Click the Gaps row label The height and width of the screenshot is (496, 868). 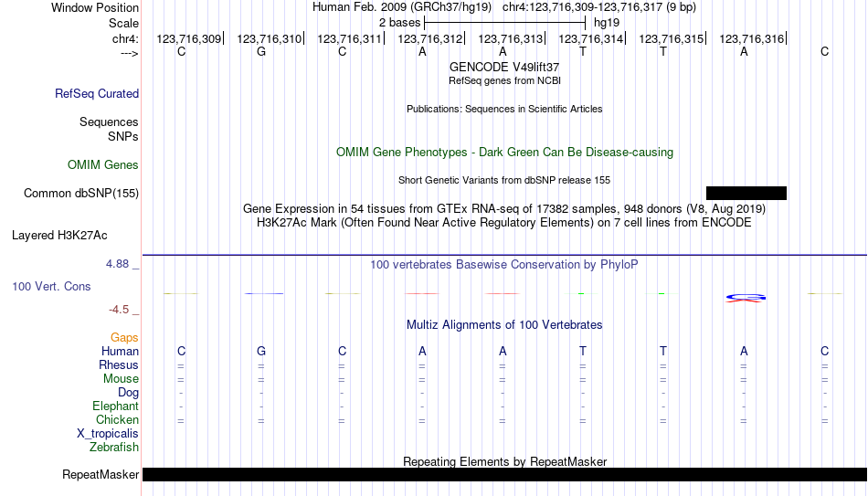124,338
